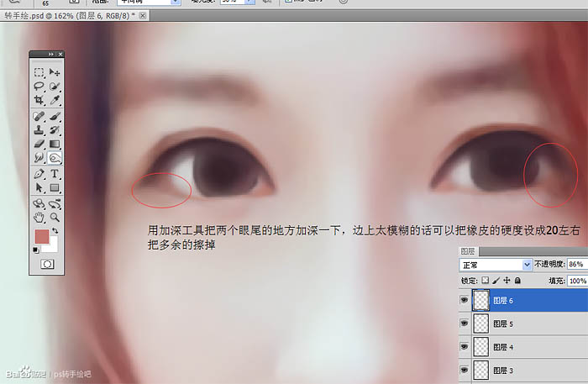The width and height of the screenshot is (588, 384).
Task: Close the 转手绘.psd document tab
Action: coord(143,16)
